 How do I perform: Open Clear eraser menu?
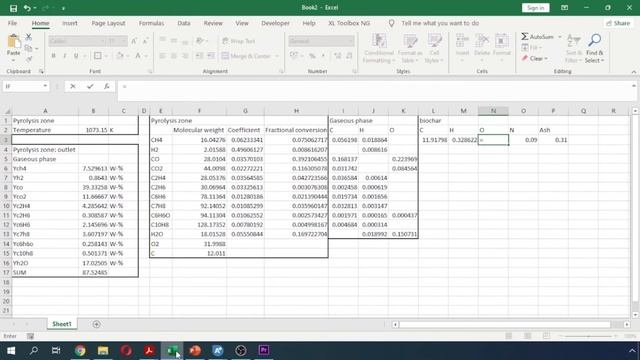[535, 59]
